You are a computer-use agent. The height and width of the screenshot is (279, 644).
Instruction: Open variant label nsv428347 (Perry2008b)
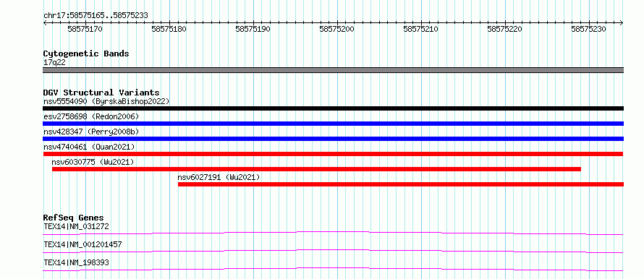tap(91, 132)
